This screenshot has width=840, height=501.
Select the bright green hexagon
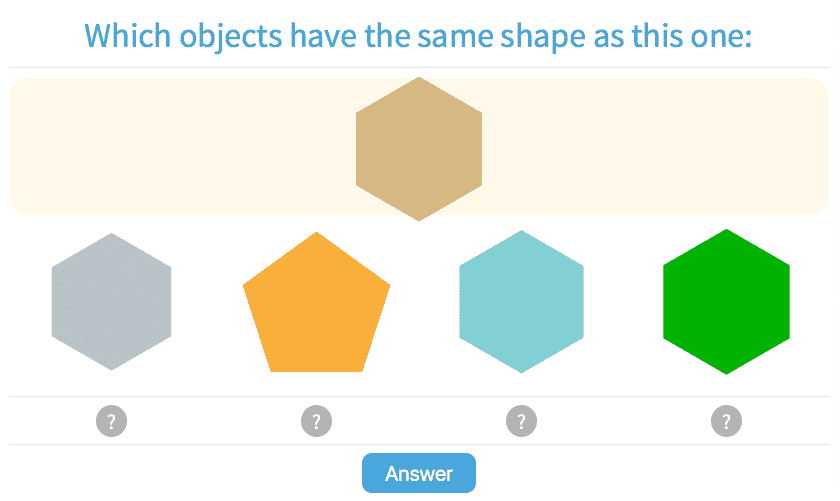726,302
